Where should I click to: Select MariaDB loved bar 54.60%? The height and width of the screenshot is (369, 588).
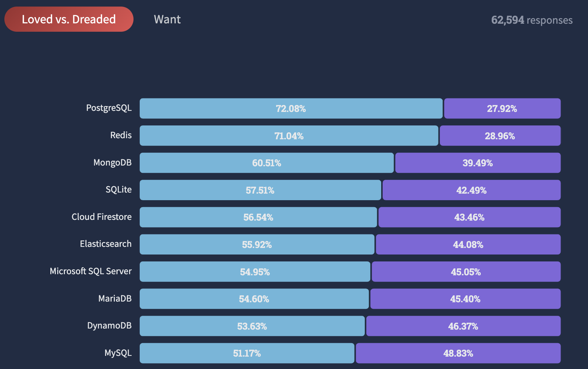click(x=254, y=299)
